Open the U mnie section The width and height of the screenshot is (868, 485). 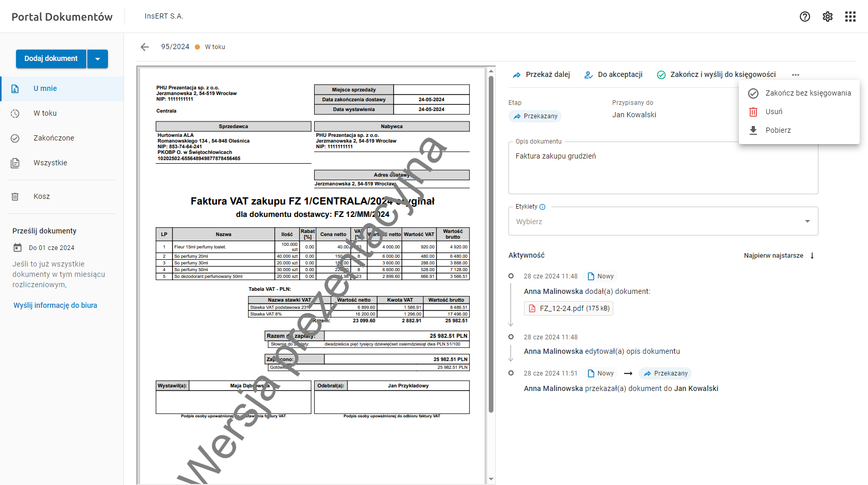(x=62, y=89)
